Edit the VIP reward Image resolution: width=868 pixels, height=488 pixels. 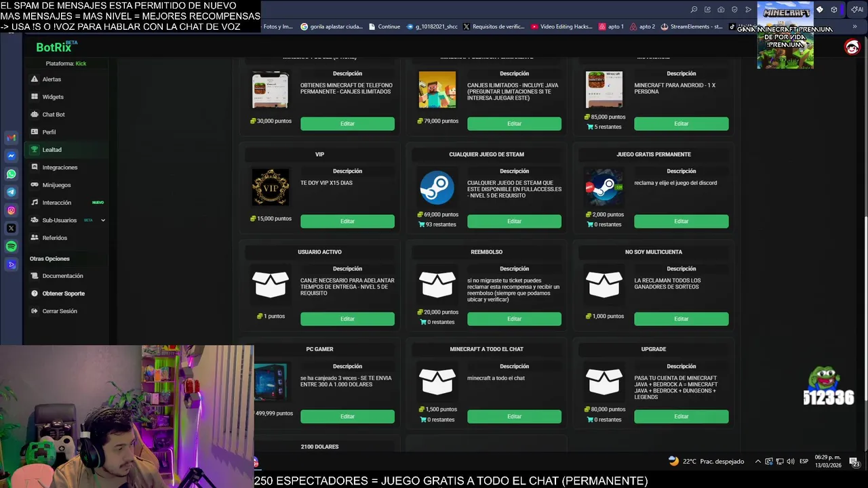pyautogui.click(x=347, y=221)
